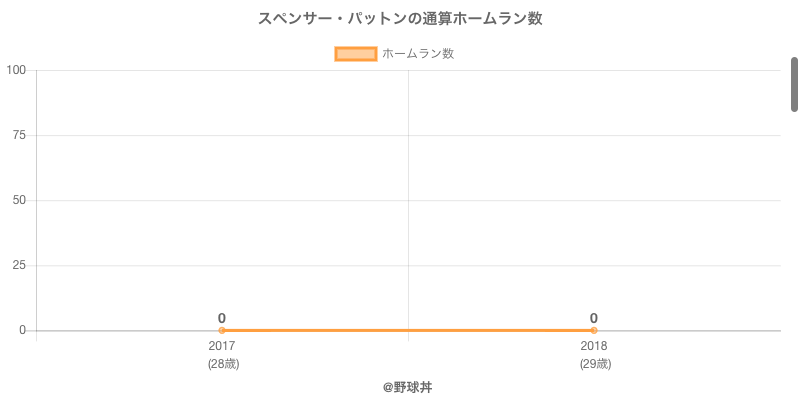Click the 50 y-axis label

(x=19, y=201)
